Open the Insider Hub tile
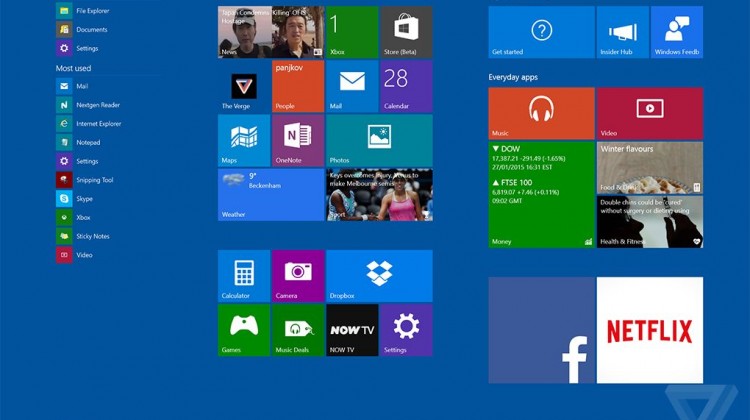Viewport: 750px width, 420px height. (623, 32)
